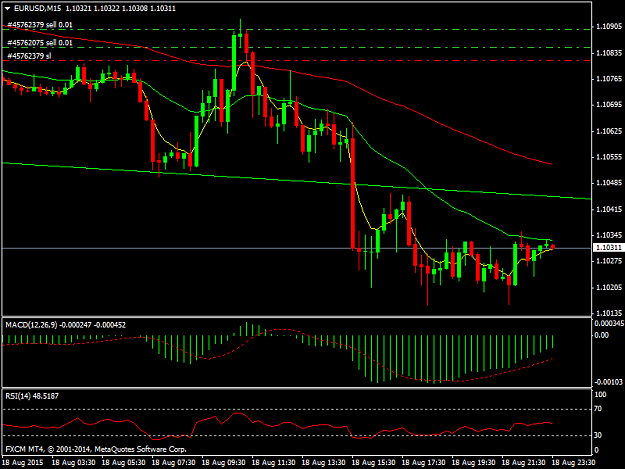Click the 1.10695 price scale value

pos(609,104)
